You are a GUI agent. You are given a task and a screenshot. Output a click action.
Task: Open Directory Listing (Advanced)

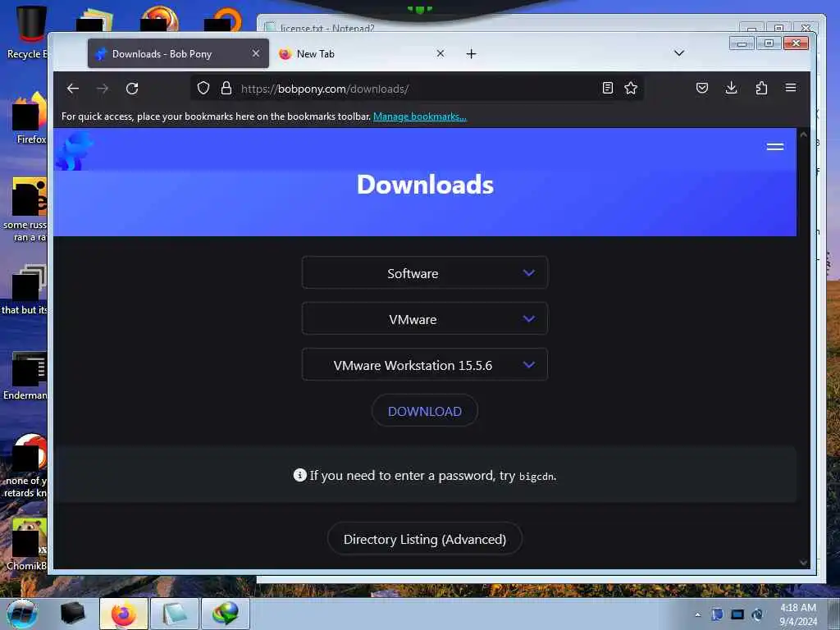pos(425,539)
